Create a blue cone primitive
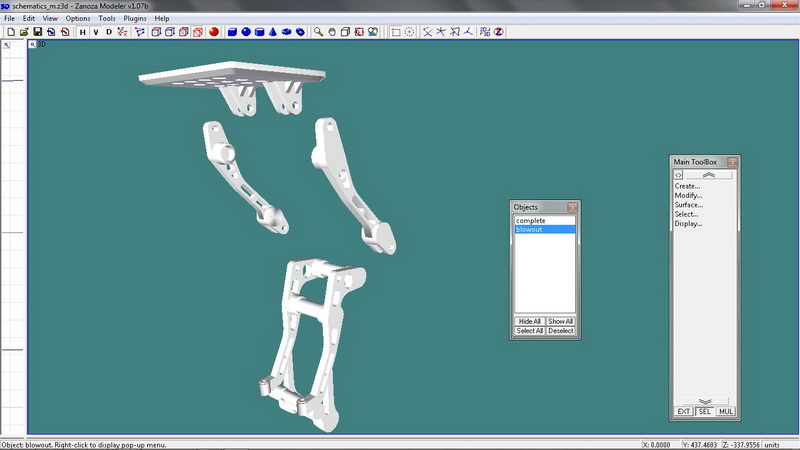This screenshot has width=800, height=450. click(273, 32)
